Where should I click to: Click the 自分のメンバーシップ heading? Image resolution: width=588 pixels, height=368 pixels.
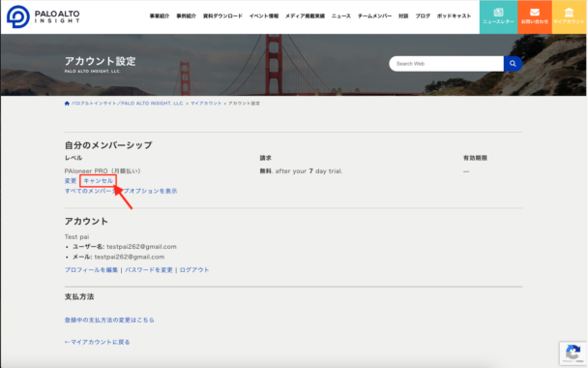(108, 145)
